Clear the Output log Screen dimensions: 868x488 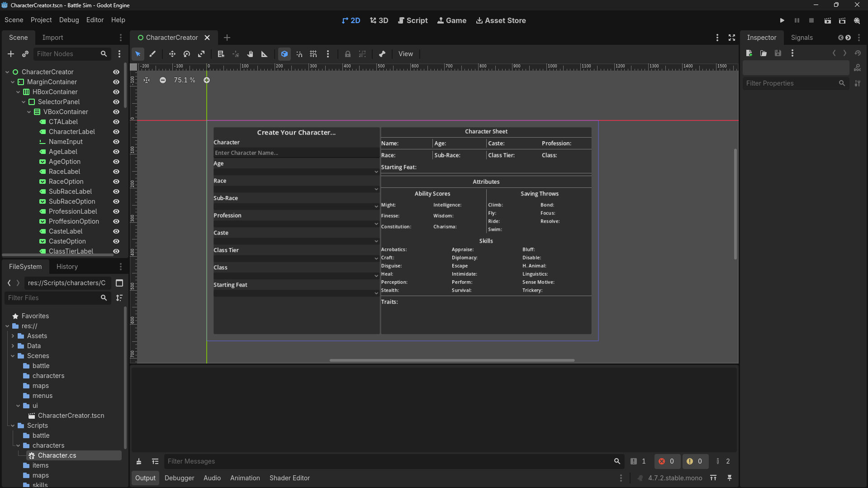[x=139, y=461]
